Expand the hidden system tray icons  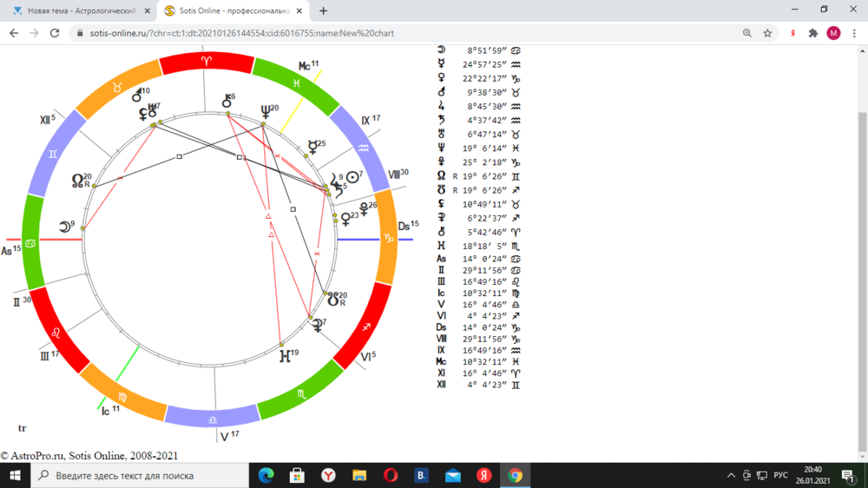(x=731, y=475)
